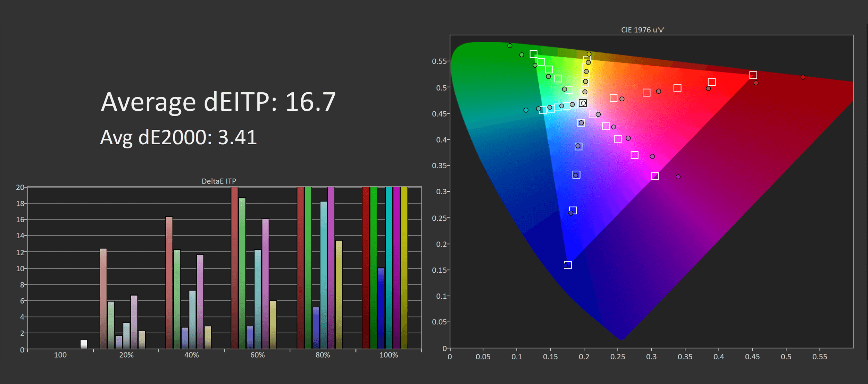Select the white bar in the 100 group
The image size is (868, 384).
pos(84,344)
